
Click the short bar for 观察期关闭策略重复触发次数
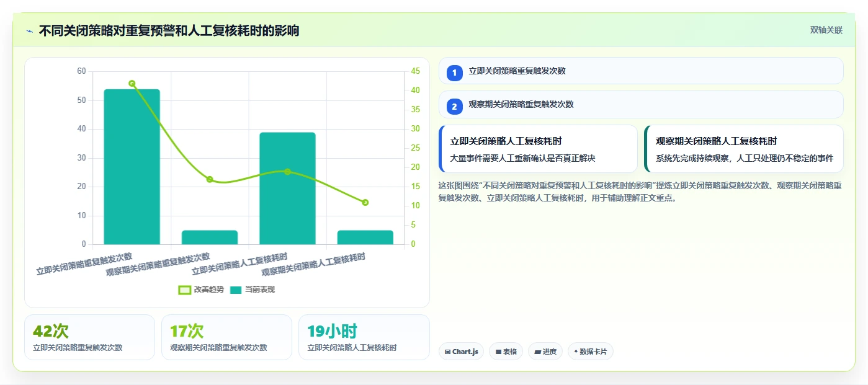click(210, 237)
